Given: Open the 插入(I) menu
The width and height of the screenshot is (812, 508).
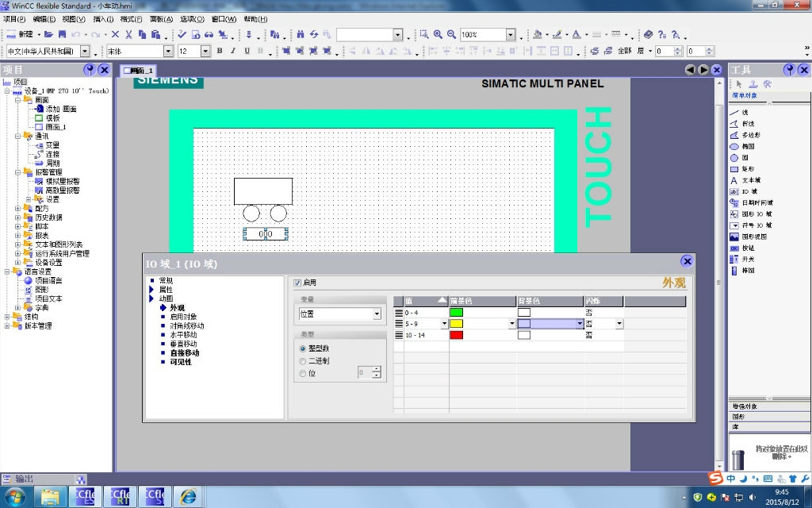Looking at the screenshot, I should (x=103, y=19).
